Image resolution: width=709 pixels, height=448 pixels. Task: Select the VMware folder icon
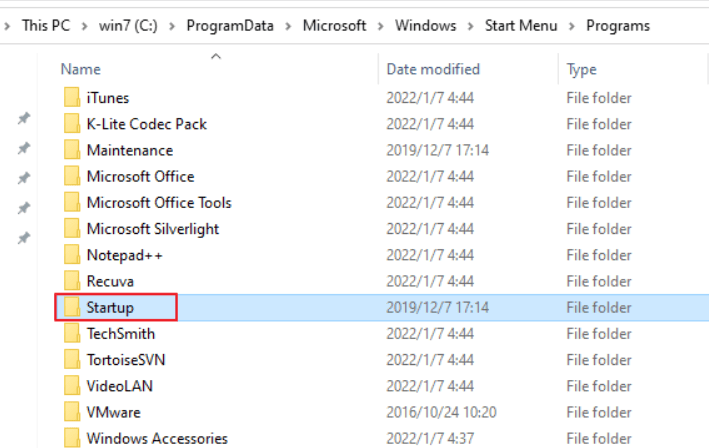[x=72, y=412]
